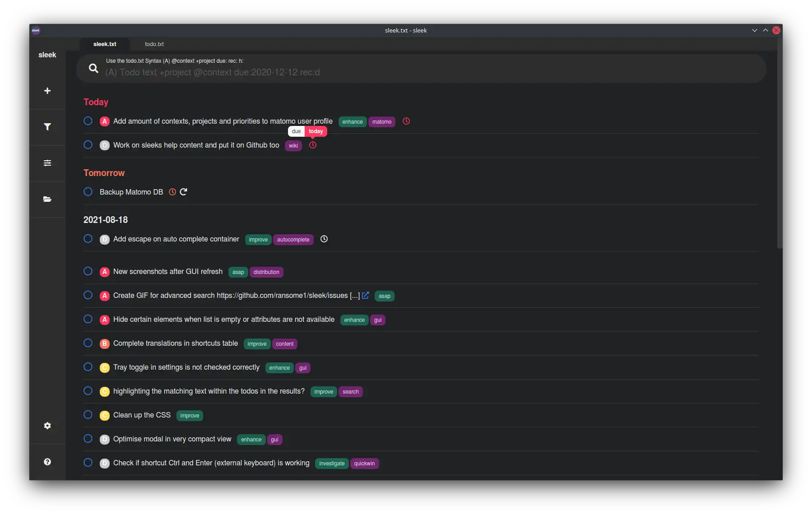Click recurrence icon on Backup Matomo DB
Viewport: 812px width, 515px height.
tap(183, 192)
